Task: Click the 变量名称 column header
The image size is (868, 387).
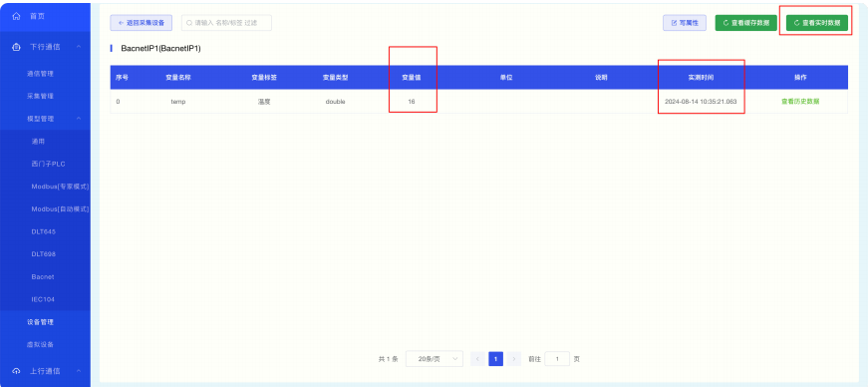Action: [177, 78]
